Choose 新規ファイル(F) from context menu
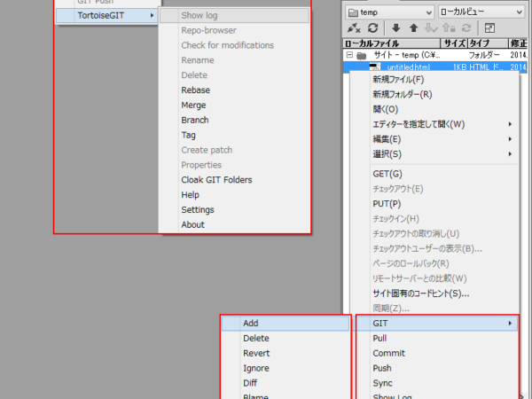The width and height of the screenshot is (532, 399). point(398,80)
